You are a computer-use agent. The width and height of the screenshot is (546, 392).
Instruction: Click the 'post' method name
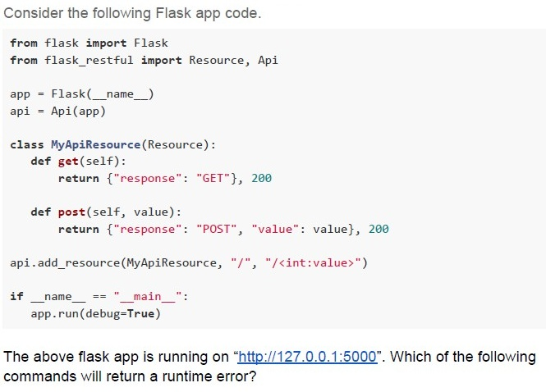(71, 212)
